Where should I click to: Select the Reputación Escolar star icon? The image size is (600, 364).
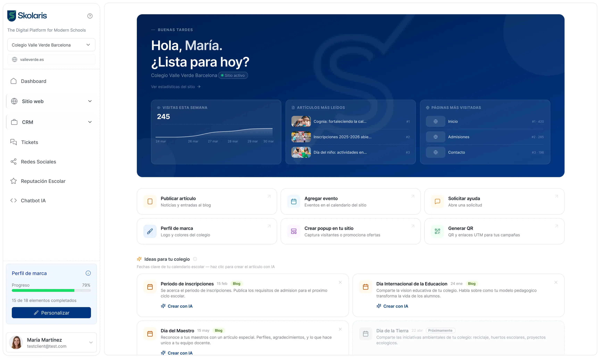pos(14,181)
